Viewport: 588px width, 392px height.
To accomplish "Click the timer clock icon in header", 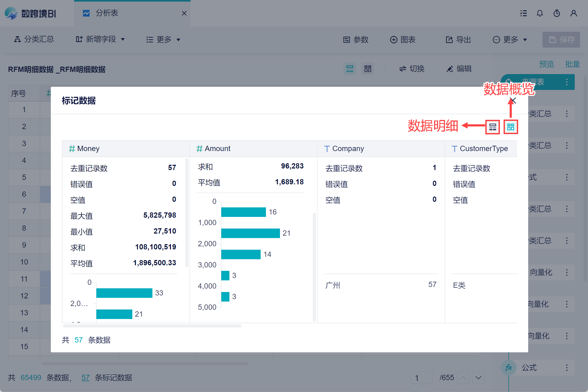I will [557, 13].
